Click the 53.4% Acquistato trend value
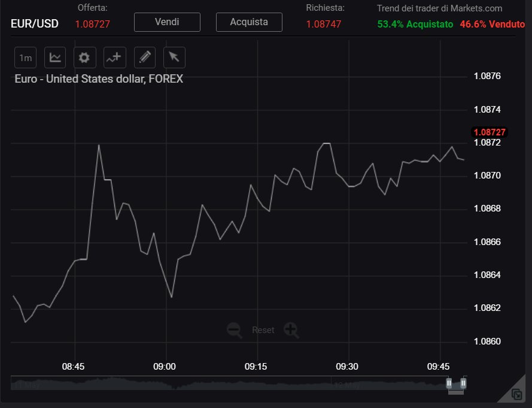This screenshot has width=532, height=408. click(415, 24)
